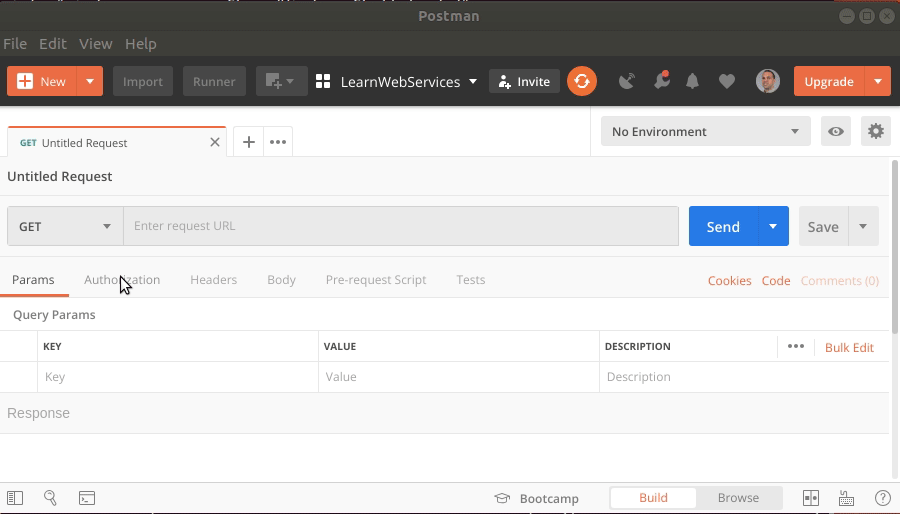The height and width of the screenshot is (514, 900).
Task: Open the GET method dropdown
Action: 65,226
